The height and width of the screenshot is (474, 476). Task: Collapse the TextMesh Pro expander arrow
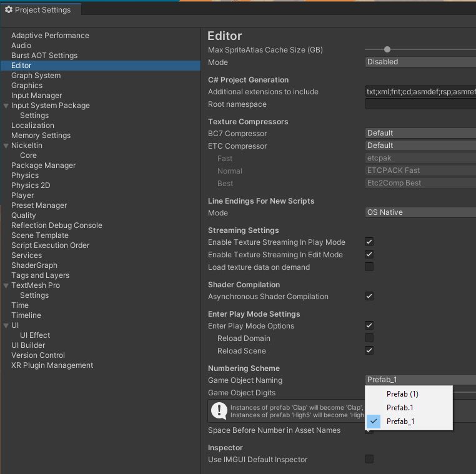[x=6, y=285]
